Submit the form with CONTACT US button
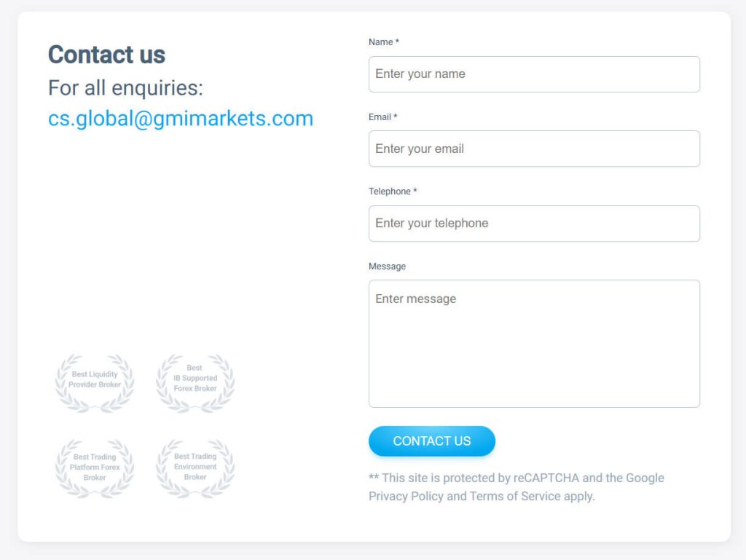746x560 pixels. click(x=431, y=441)
